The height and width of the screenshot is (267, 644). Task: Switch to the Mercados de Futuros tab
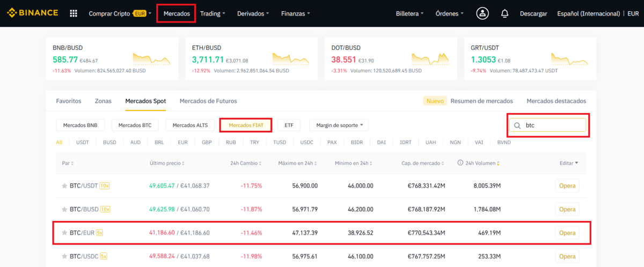click(x=208, y=101)
